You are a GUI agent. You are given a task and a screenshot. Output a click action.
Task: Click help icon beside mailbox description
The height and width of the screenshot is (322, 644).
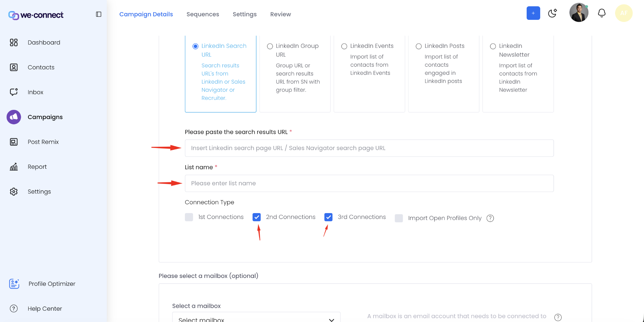pos(558,317)
